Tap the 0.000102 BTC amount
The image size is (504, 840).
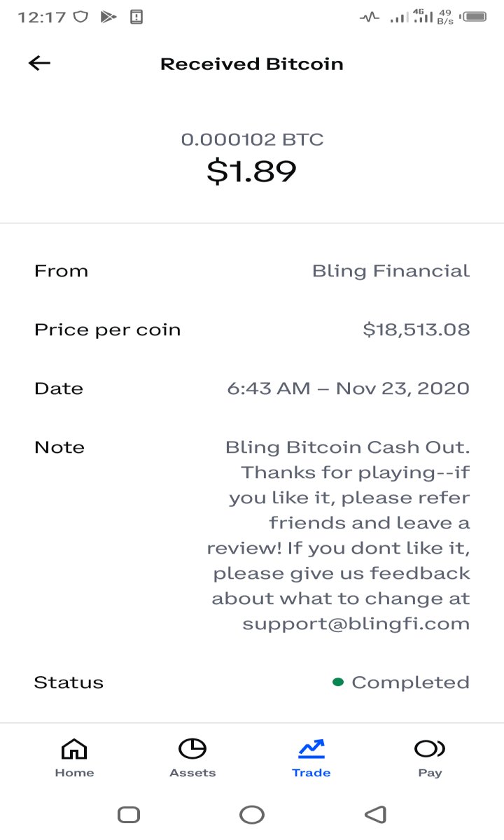[x=252, y=139]
